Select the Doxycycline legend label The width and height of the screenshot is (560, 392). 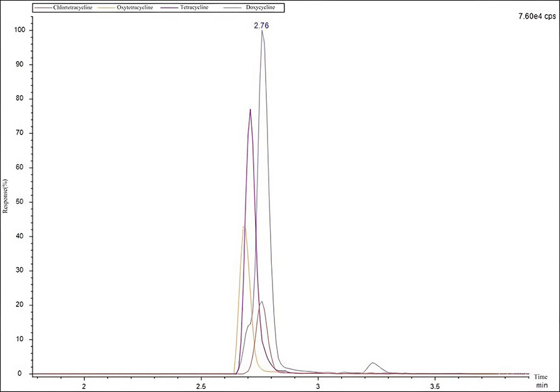click(261, 8)
